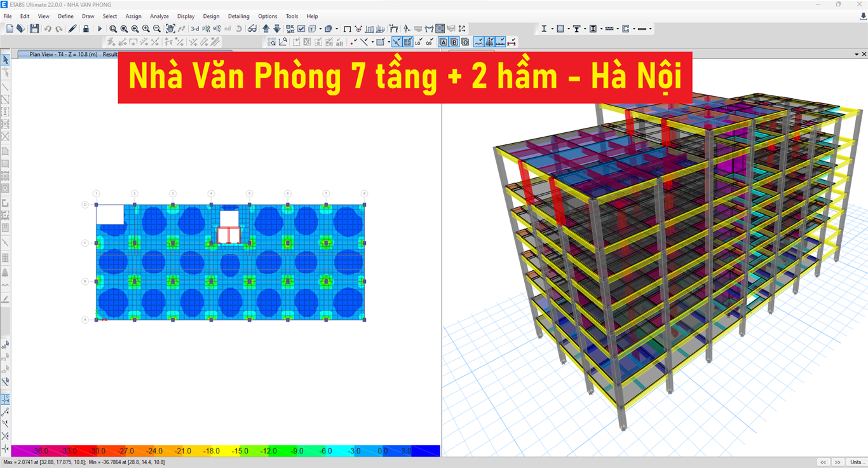Click the glasses Perspective toggle icon
This screenshot has width=868, height=468.
(x=252, y=29)
